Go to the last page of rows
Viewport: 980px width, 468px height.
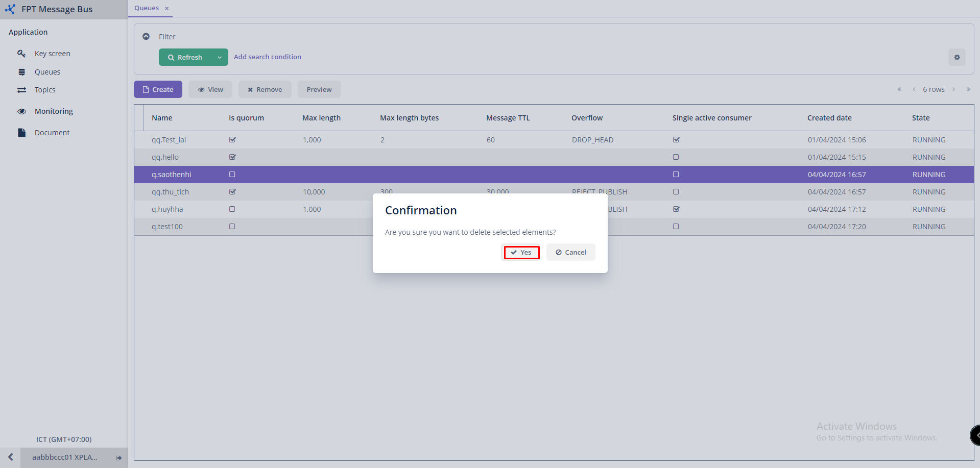[968, 89]
